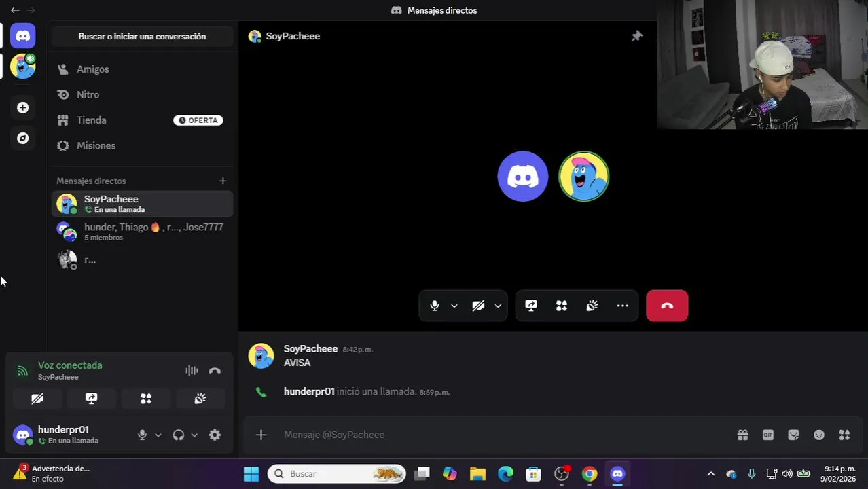Deafen with headphone icon in user panel
868x489 pixels.
coord(179,435)
